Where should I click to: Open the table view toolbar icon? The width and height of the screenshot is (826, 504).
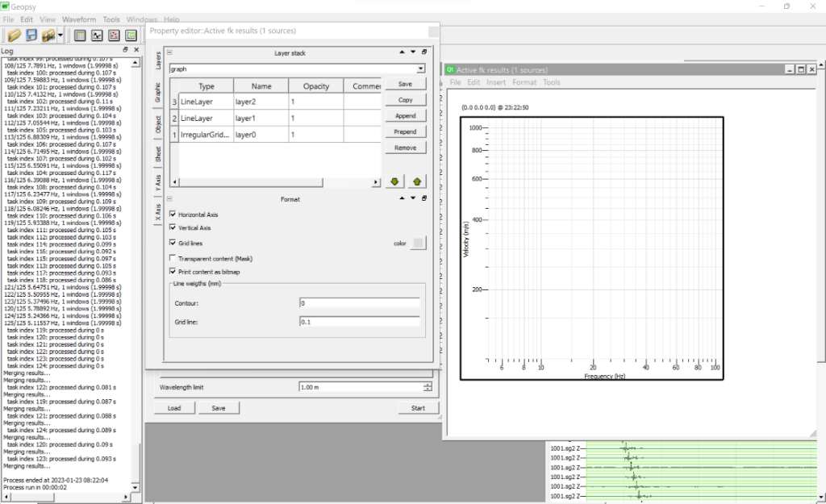tap(80, 35)
